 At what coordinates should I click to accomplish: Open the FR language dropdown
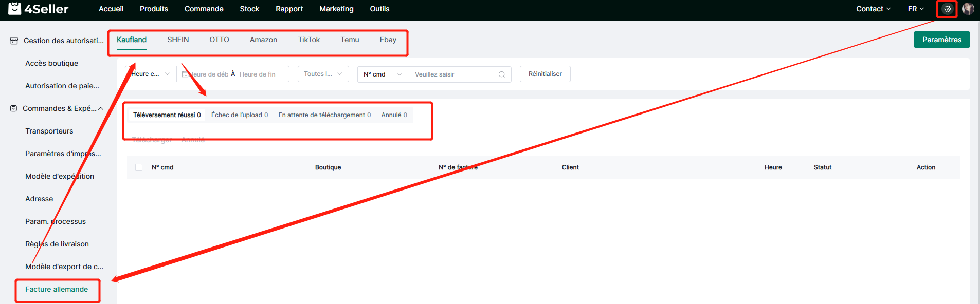(916, 9)
